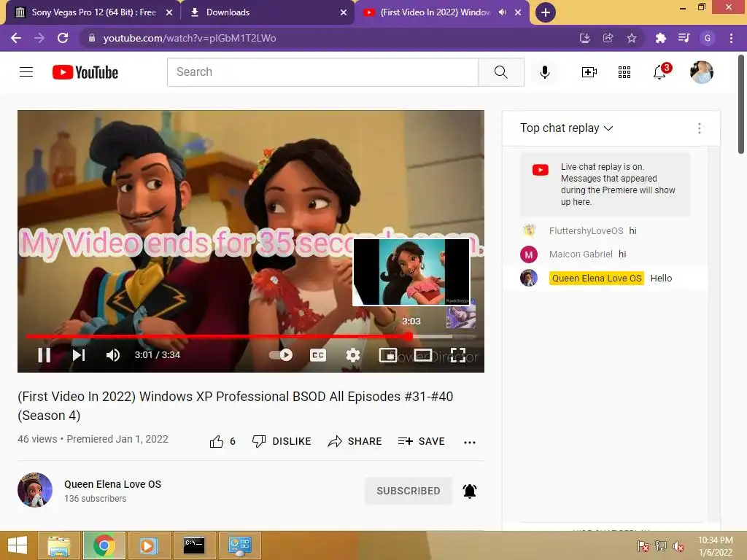Screen dimensions: 747x560
Task: Click the channel avatar below video
Action: pyautogui.click(x=35, y=490)
